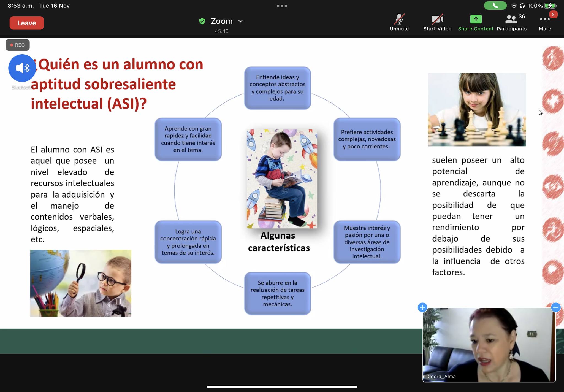Tap the multitasking three dots at top
The image size is (564, 392).
(282, 6)
